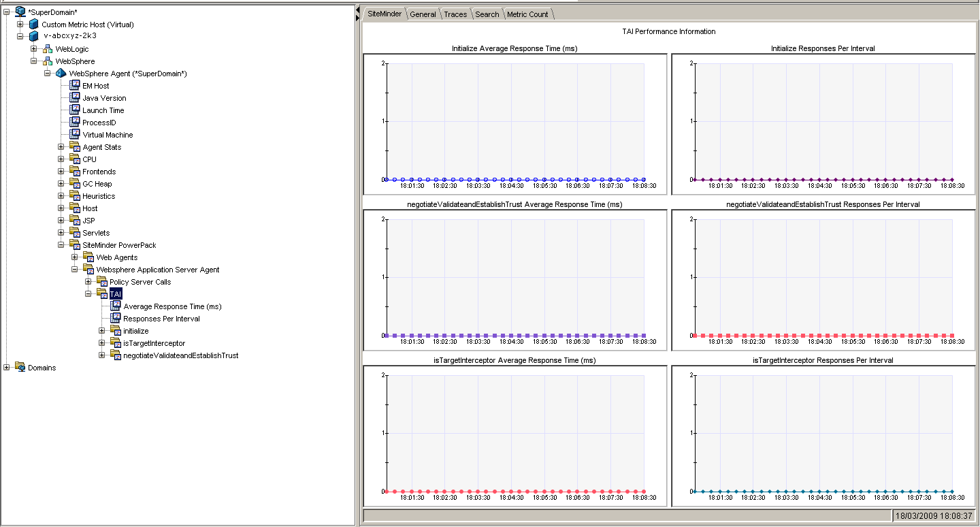Select the Websphere Application Server Agent label
The image size is (980, 527).
[158, 270]
